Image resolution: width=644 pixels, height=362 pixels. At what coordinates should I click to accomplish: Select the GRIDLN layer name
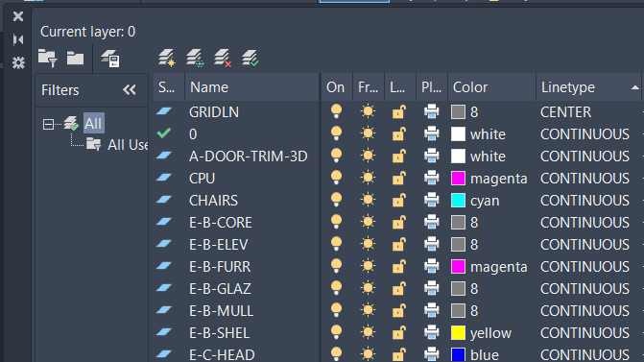(x=214, y=111)
